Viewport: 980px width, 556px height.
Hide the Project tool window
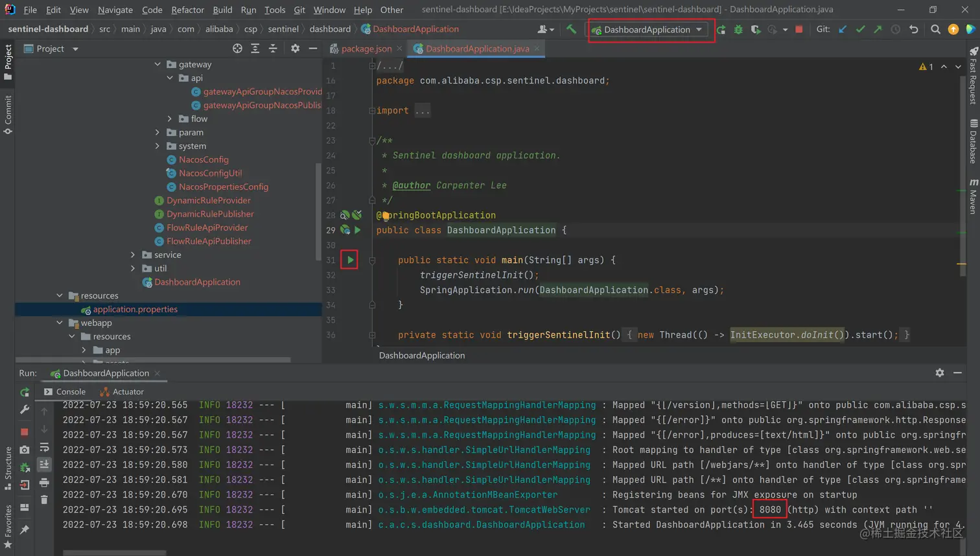click(x=312, y=49)
